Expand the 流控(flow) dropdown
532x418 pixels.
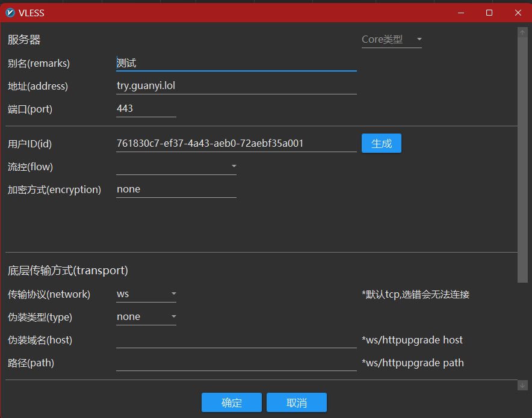176,167
